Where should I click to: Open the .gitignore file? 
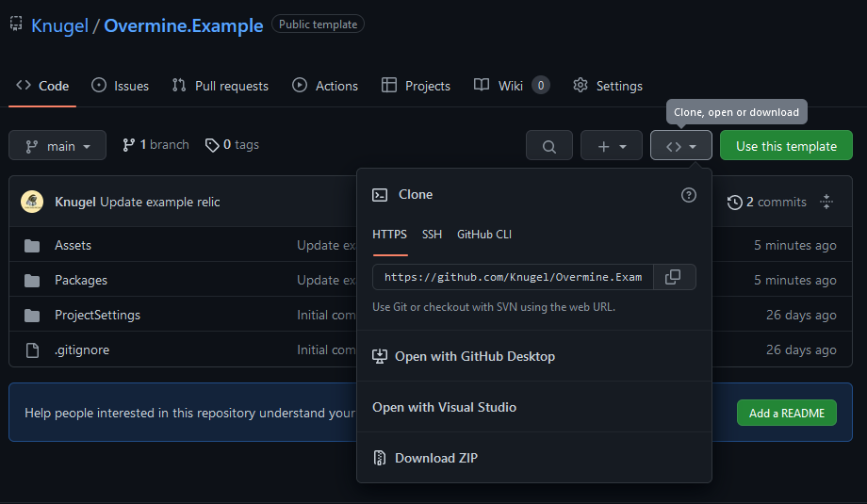pos(82,350)
